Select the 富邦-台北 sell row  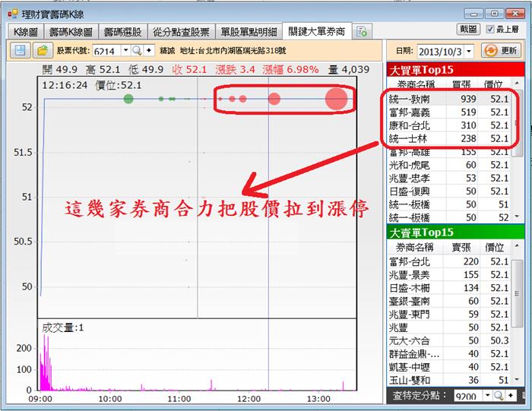[449, 262]
